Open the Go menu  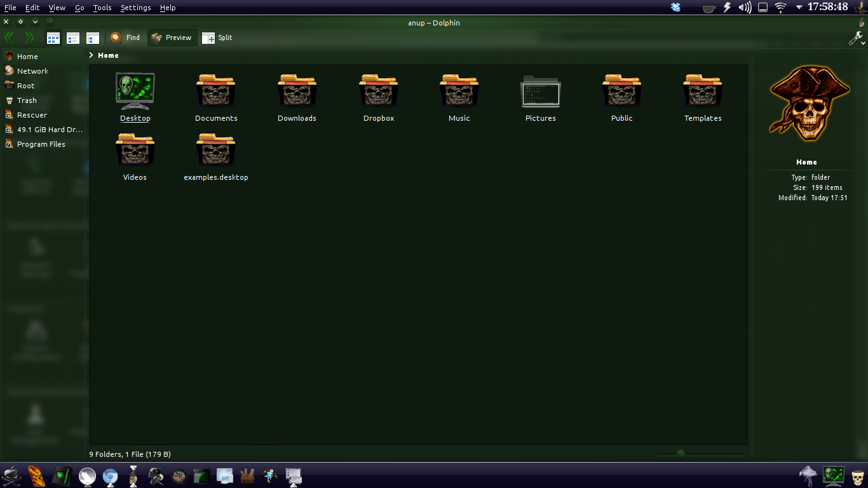[x=79, y=8]
